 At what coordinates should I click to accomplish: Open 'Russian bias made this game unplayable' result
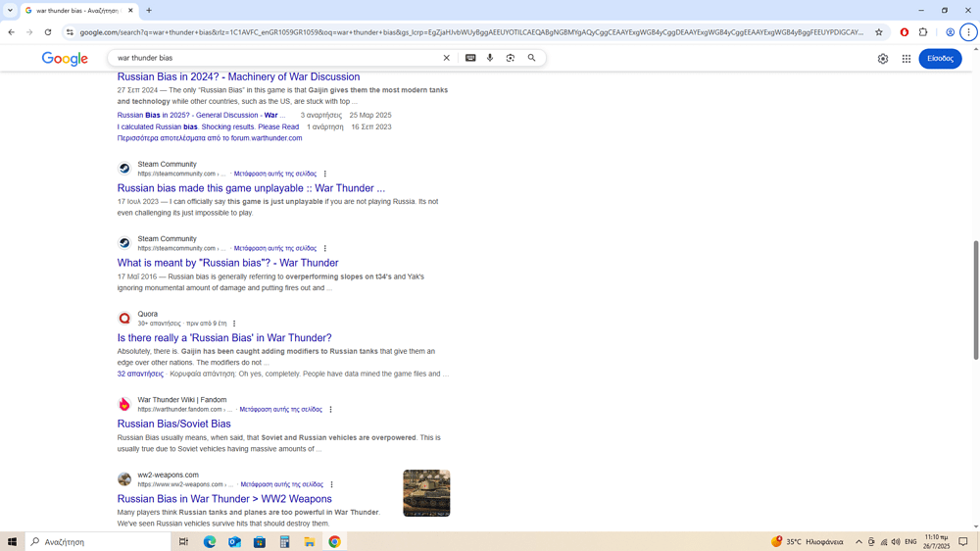251,188
